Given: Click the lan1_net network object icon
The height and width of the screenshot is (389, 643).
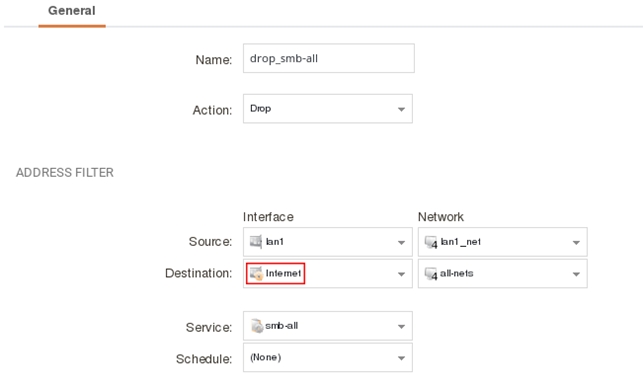Looking at the screenshot, I should [431, 242].
